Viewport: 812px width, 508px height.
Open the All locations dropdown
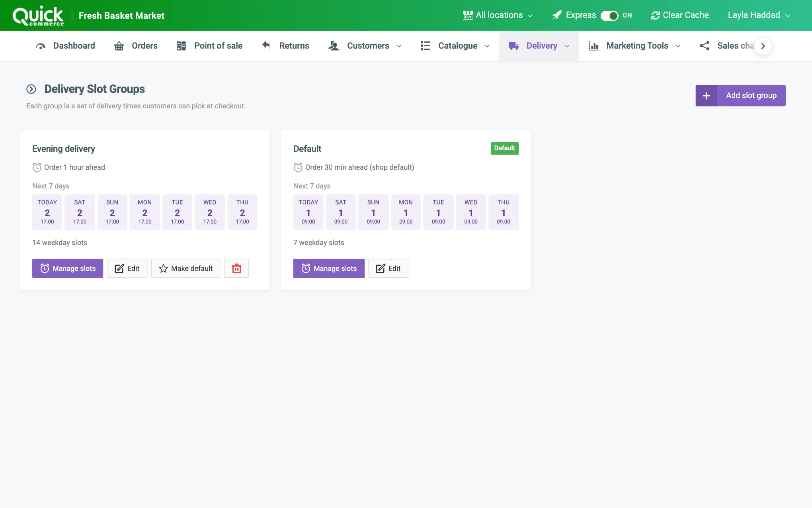pyautogui.click(x=498, y=15)
